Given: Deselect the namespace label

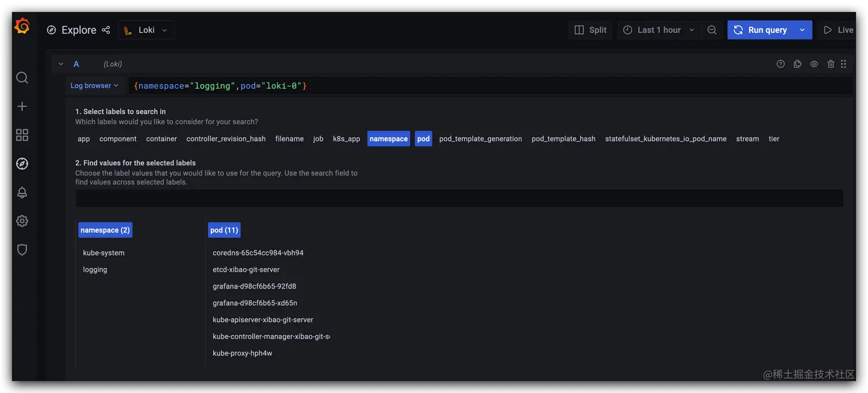Looking at the screenshot, I should (389, 139).
